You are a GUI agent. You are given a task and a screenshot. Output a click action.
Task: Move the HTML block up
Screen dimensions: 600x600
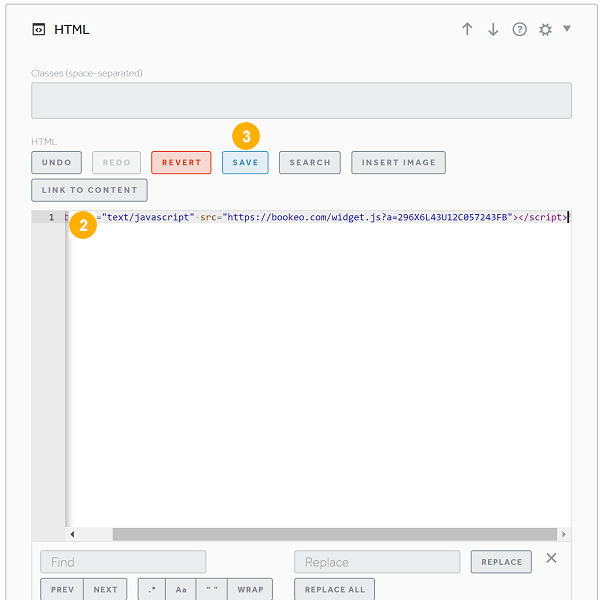467,29
